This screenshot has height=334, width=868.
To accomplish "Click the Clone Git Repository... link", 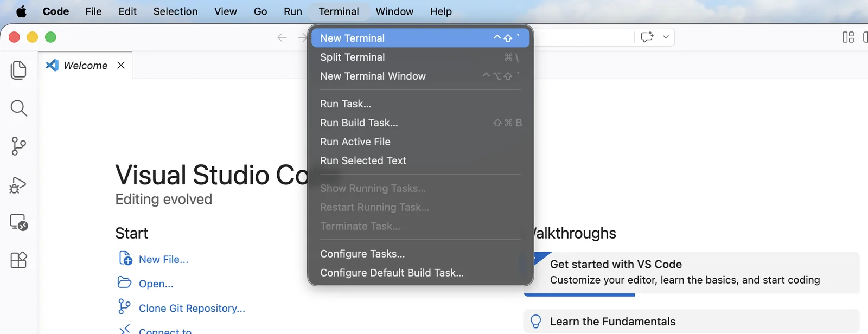I will (x=192, y=308).
